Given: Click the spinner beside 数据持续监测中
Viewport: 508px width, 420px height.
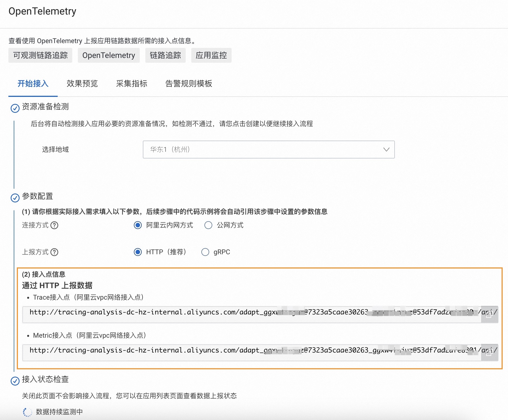Looking at the screenshot, I should click(27, 412).
